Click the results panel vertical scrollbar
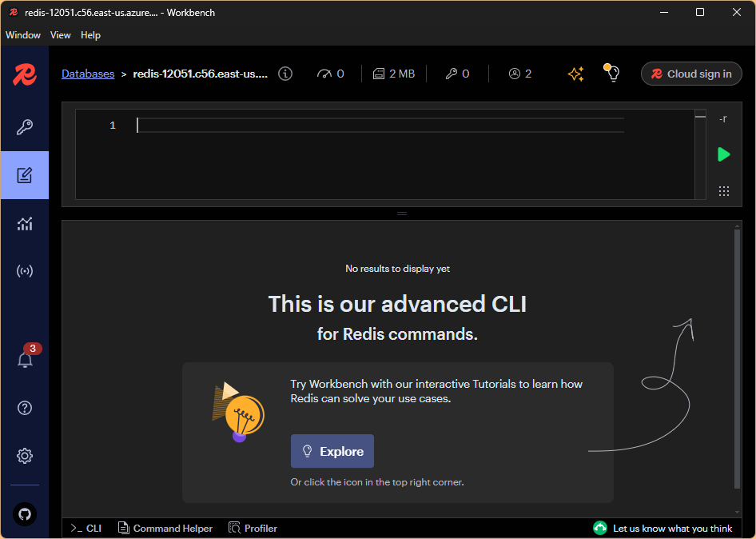The width and height of the screenshot is (756, 539). tap(737, 359)
